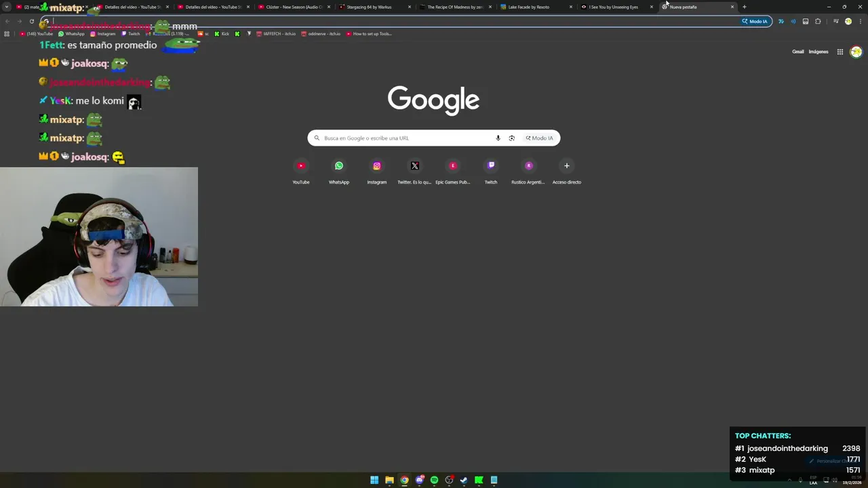This screenshot has width=868, height=488.
Task: Switch to The Recipe Of Madness tab
Action: [x=456, y=7]
